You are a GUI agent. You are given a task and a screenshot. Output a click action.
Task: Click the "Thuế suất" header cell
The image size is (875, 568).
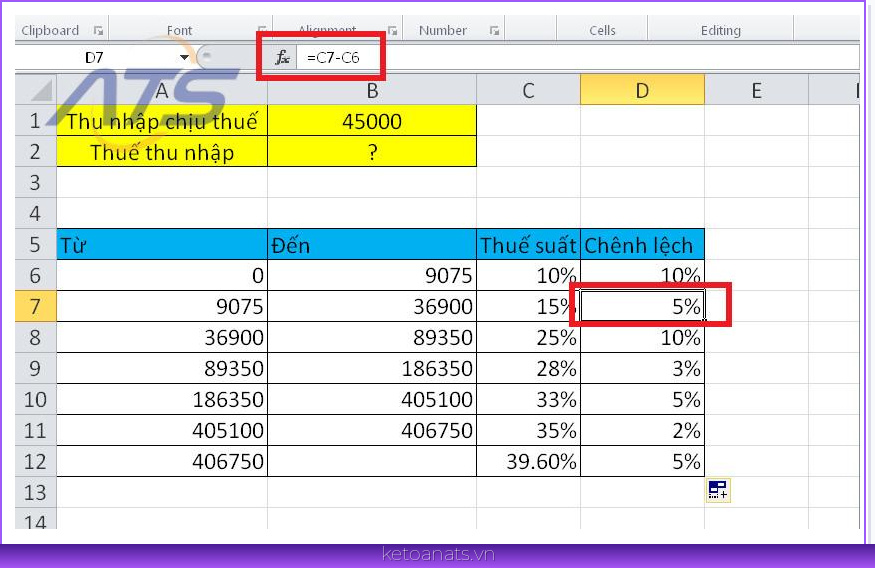pyautogui.click(x=528, y=244)
